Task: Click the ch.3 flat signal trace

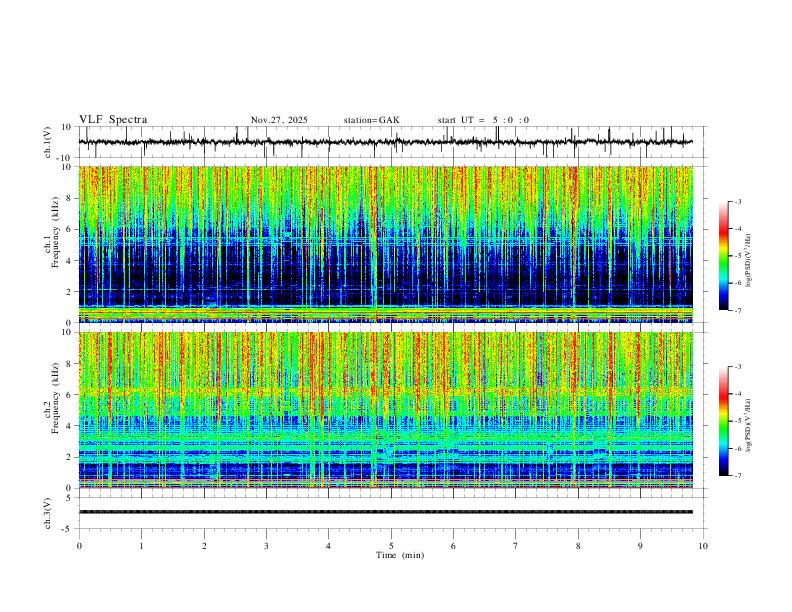Action: 386,512
